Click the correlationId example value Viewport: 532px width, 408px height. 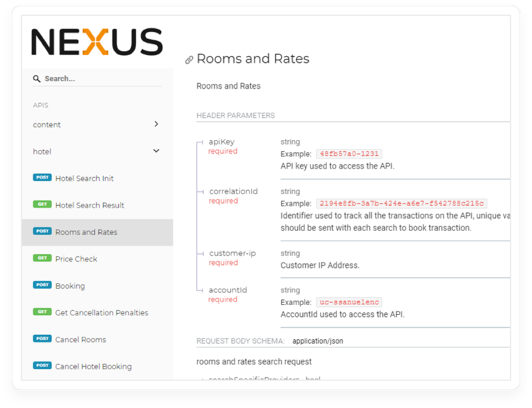[x=401, y=203]
